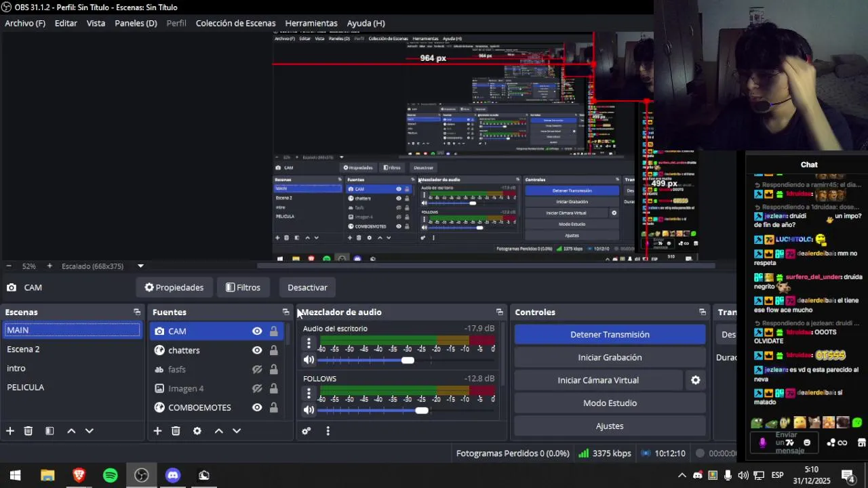Screen dimensions: 868x488
Task: Toggle lock on fasfs source
Action: click(273, 369)
